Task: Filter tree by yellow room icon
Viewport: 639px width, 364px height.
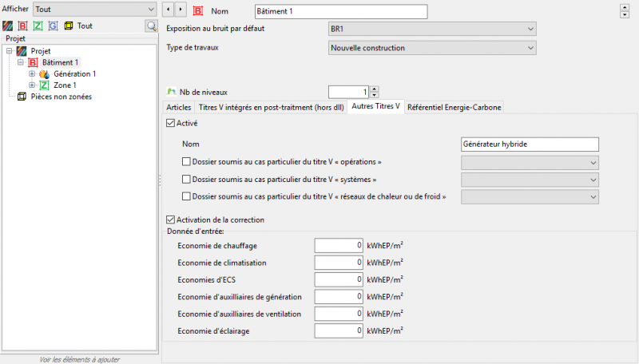Action: point(69,26)
